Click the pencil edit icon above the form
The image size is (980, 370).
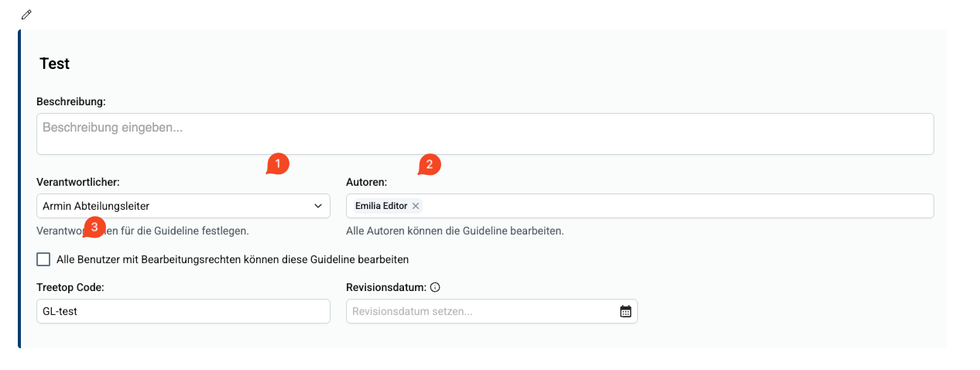(x=27, y=14)
